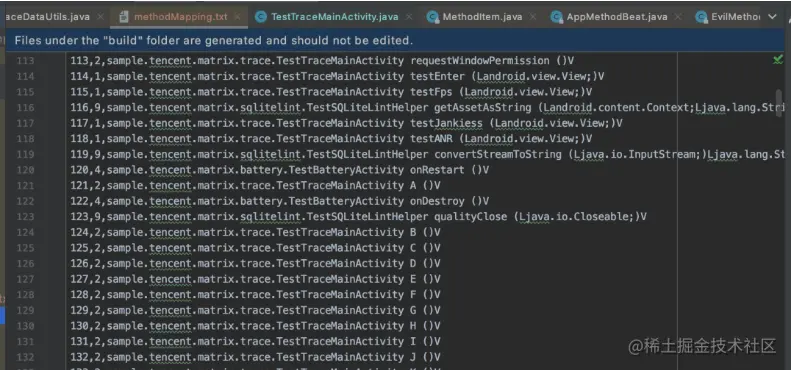Open the TestTraceMainActivity.java tab

coord(334,17)
